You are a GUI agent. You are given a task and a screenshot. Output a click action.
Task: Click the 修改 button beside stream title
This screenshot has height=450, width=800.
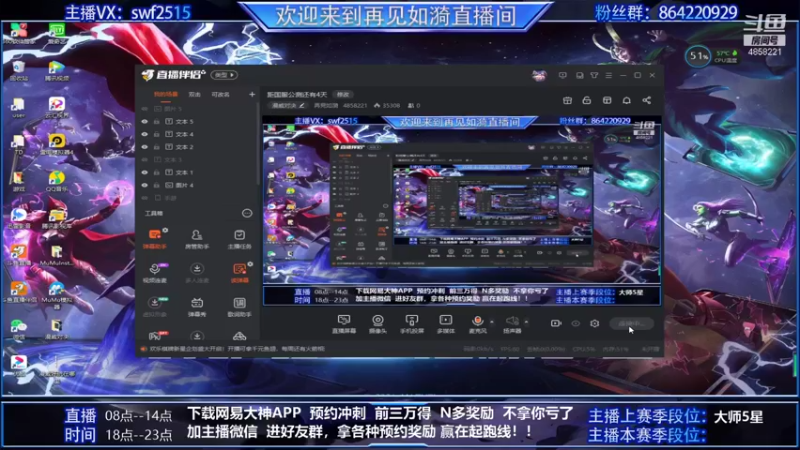pos(343,94)
